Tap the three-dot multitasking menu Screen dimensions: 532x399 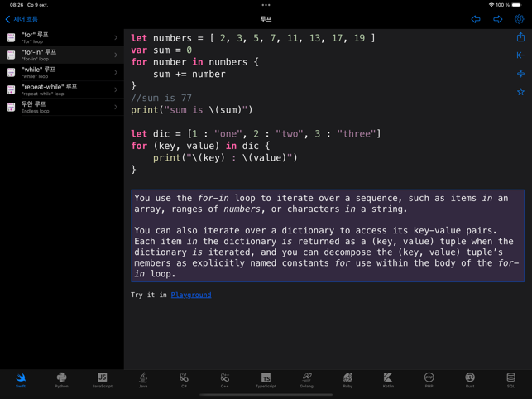click(266, 5)
